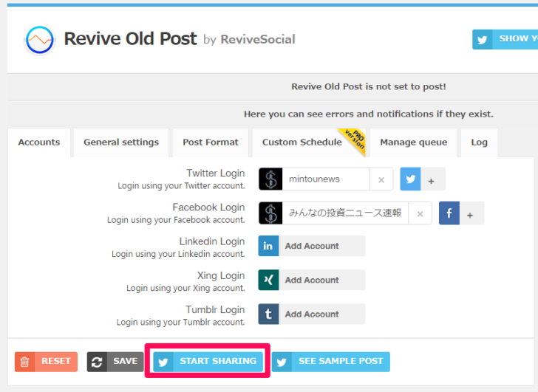Click the SHOW button at top right
Image resolution: width=538 pixels, height=392 pixels.
coord(505,39)
